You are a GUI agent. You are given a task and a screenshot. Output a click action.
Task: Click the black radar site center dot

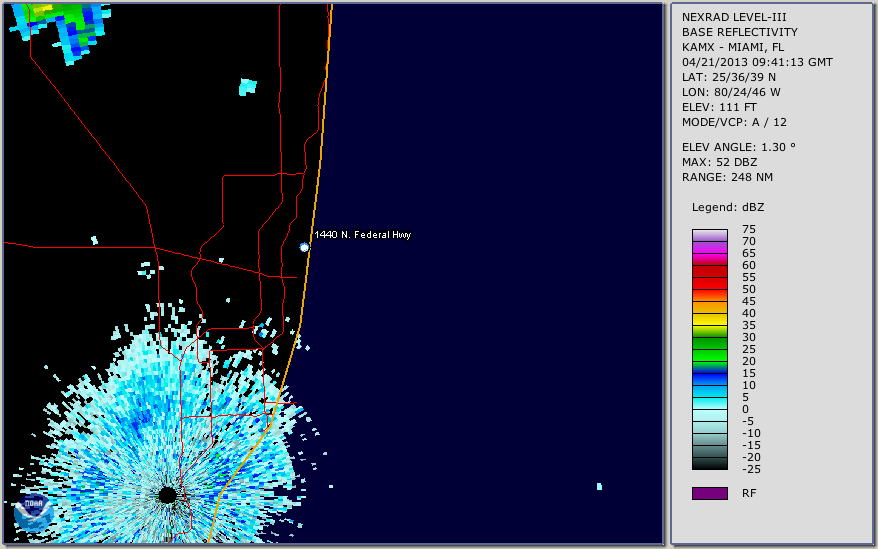pos(167,495)
